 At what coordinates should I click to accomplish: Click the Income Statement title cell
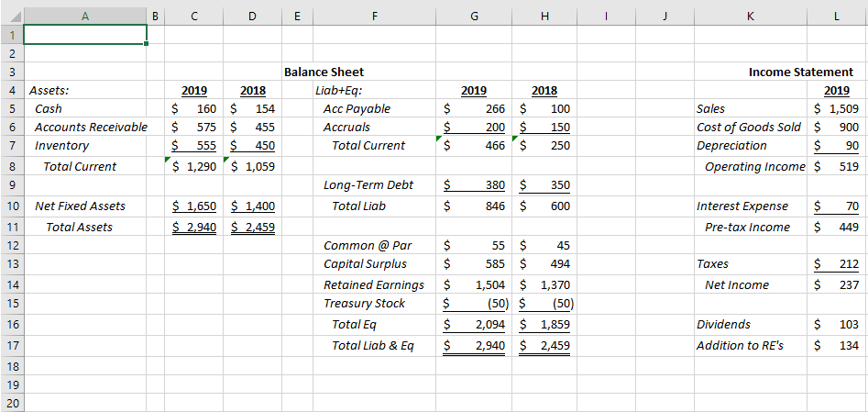click(801, 72)
